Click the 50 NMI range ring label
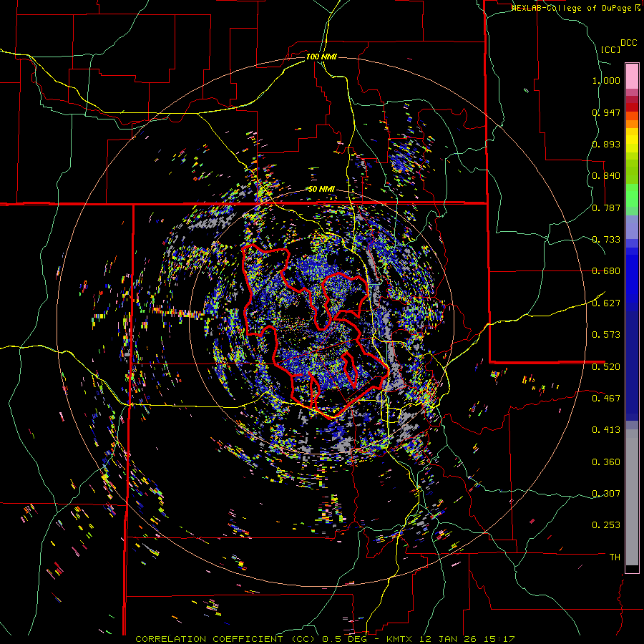Screen dimensions: 644x644 (321, 190)
